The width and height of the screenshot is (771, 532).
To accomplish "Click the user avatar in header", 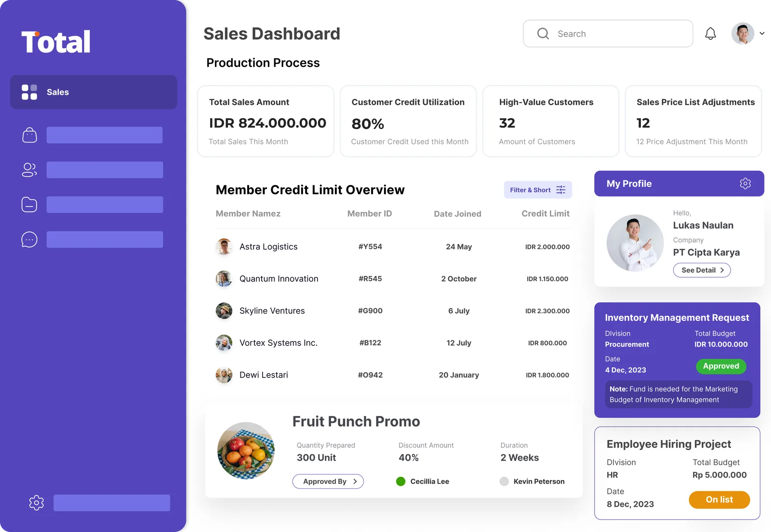I will (x=743, y=34).
